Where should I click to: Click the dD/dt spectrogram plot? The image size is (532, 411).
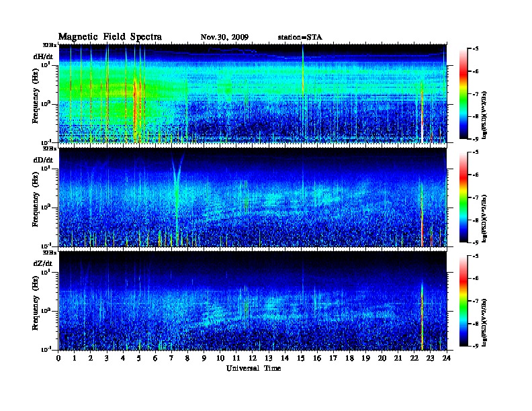253,197
